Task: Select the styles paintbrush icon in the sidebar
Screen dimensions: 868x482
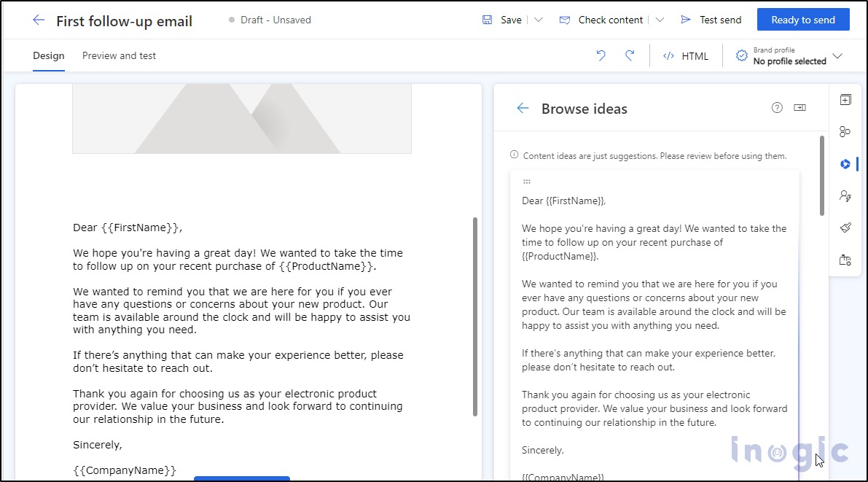Action: 845,228
